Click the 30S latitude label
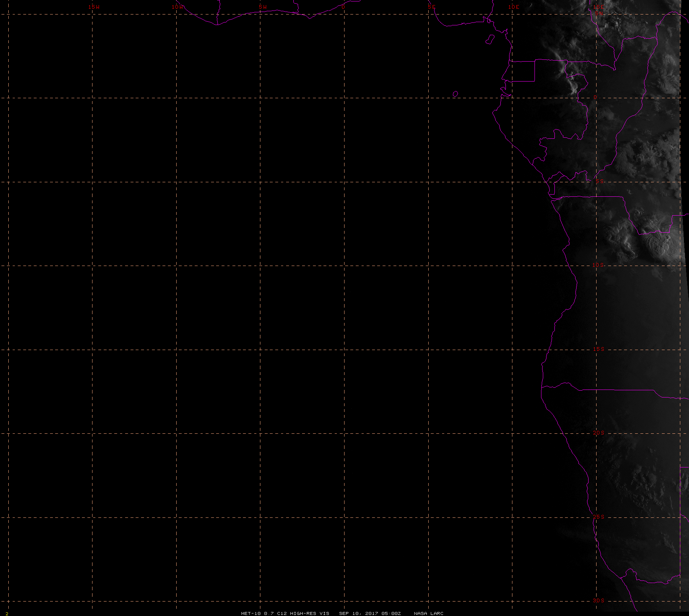 (x=599, y=600)
